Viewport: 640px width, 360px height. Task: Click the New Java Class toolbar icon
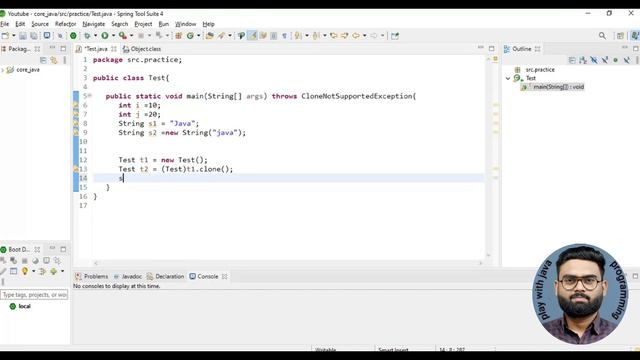click(190, 36)
